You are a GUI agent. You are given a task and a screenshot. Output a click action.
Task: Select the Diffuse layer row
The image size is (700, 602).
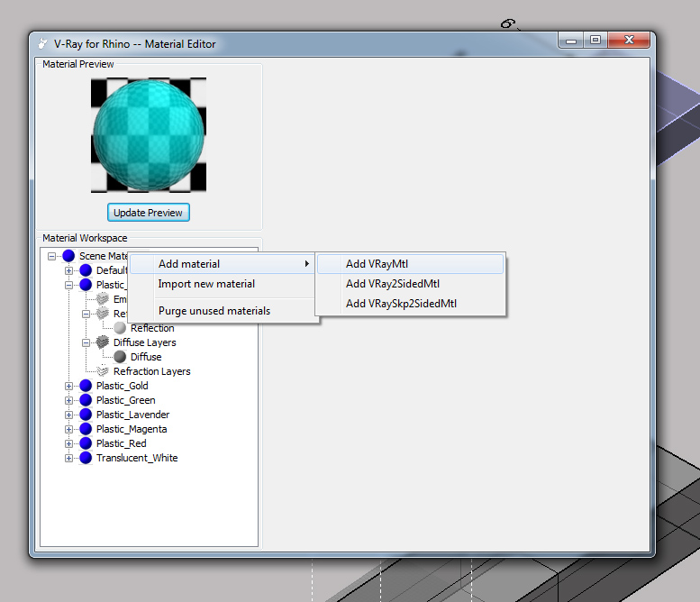click(146, 357)
